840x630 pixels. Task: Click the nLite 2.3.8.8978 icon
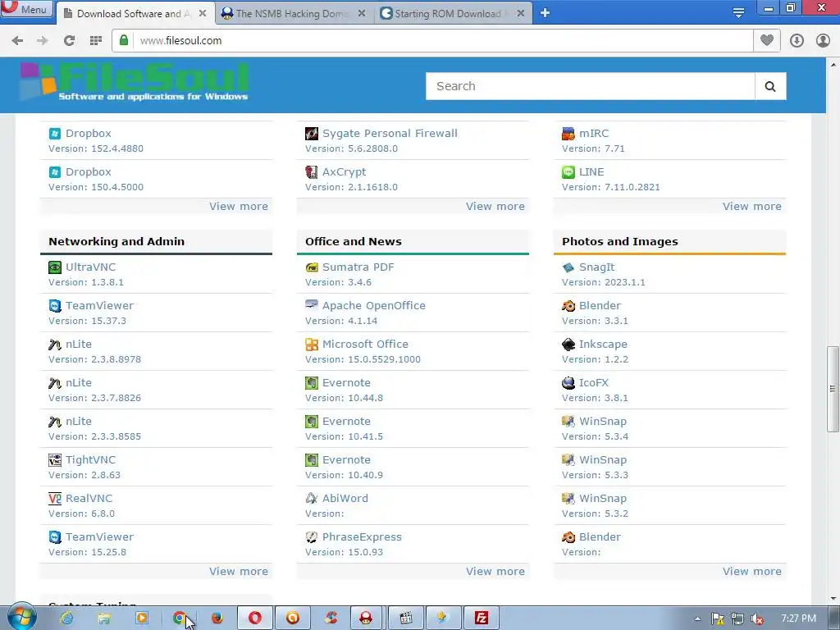click(x=55, y=345)
